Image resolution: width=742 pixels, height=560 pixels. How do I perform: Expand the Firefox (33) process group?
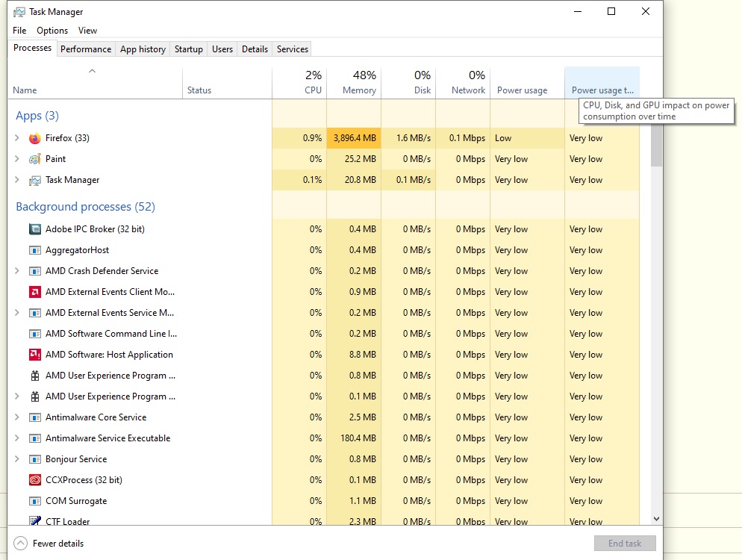[17, 138]
